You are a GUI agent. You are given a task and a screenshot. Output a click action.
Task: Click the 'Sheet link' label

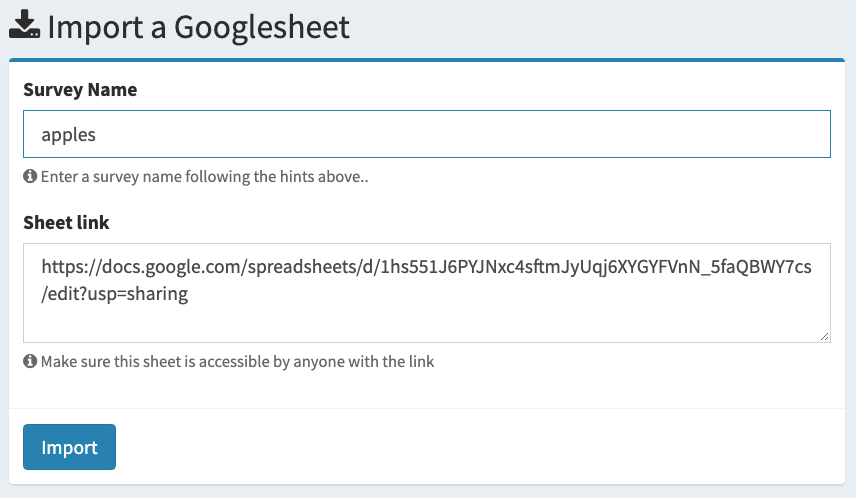pos(66,222)
